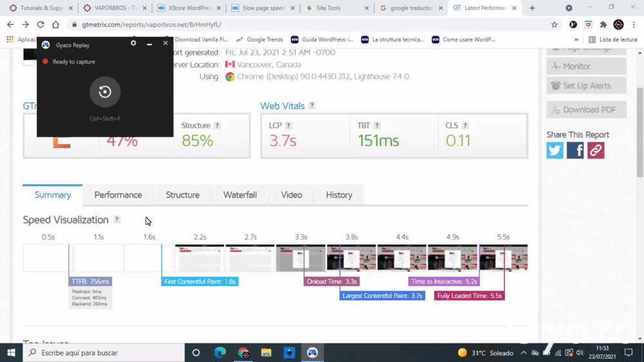Switch to Video tab

pyautogui.click(x=291, y=195)
